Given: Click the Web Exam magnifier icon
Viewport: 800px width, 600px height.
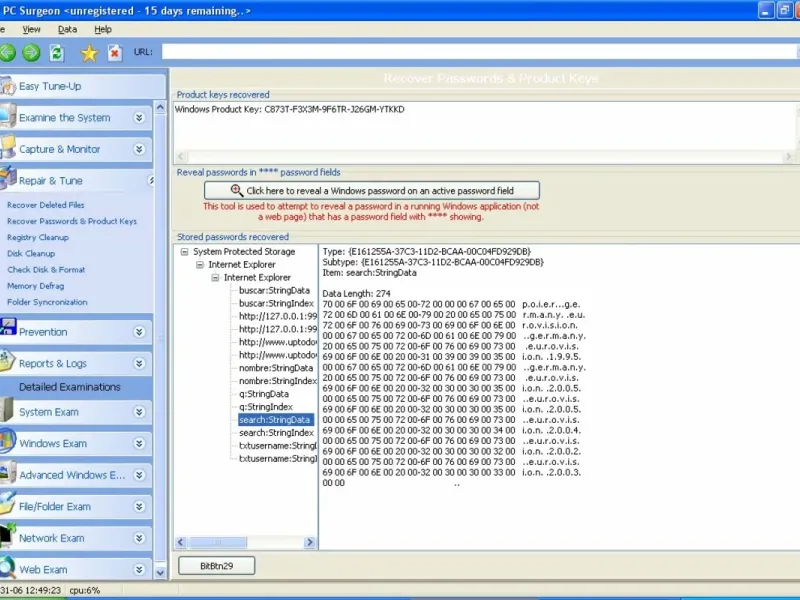Looking at the screenshot, I should (x=8, y=566).
